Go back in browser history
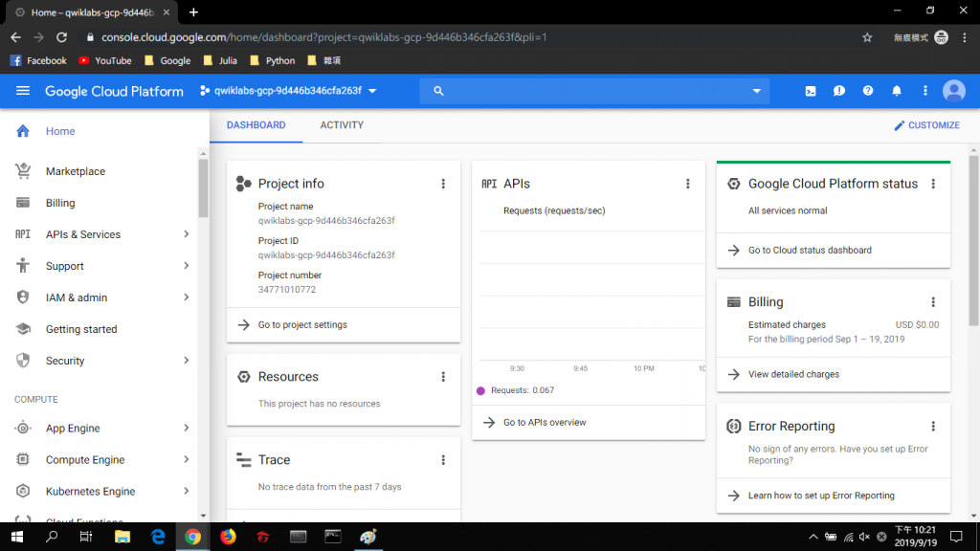The width and height of the screenshot is (980, 551). click(15, 37)
